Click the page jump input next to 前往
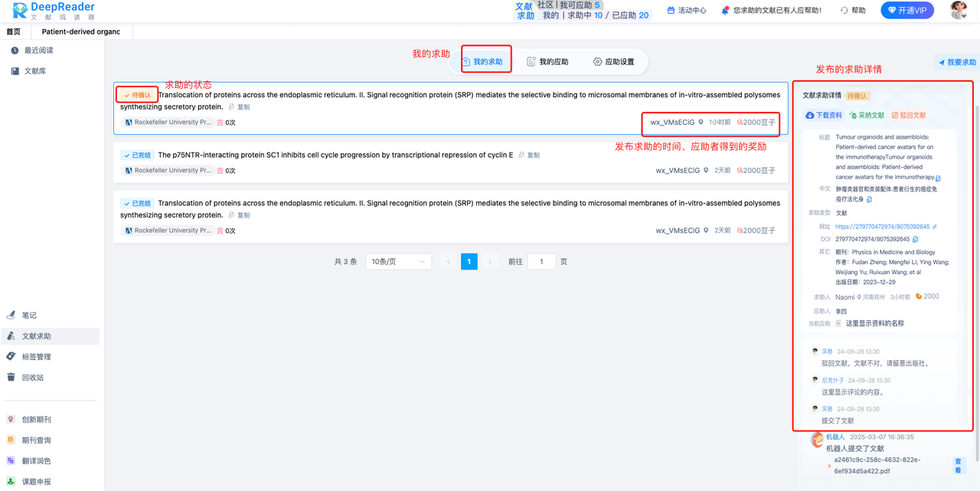 point(541,261)
